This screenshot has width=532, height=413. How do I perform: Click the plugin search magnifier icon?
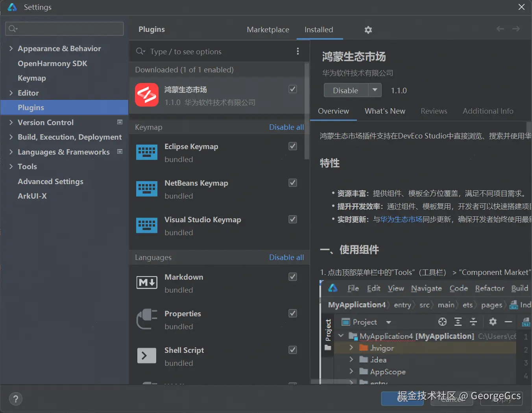[x=140, y=52]
